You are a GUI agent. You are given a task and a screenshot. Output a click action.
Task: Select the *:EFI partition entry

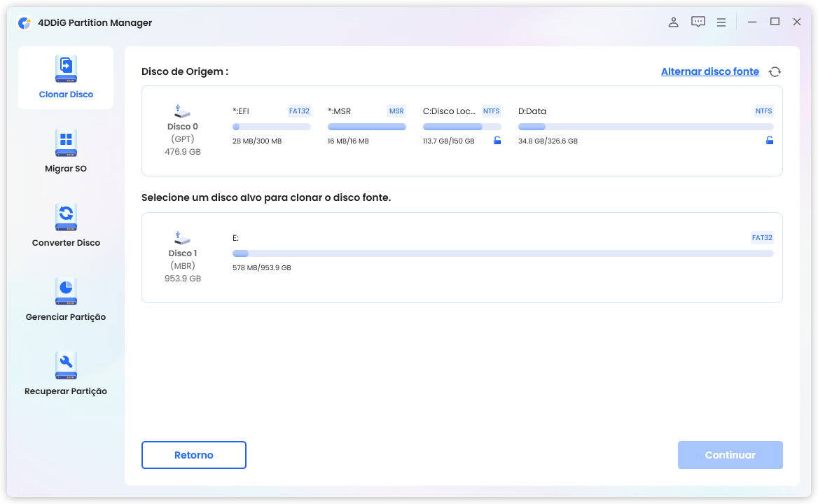point(271,126)
